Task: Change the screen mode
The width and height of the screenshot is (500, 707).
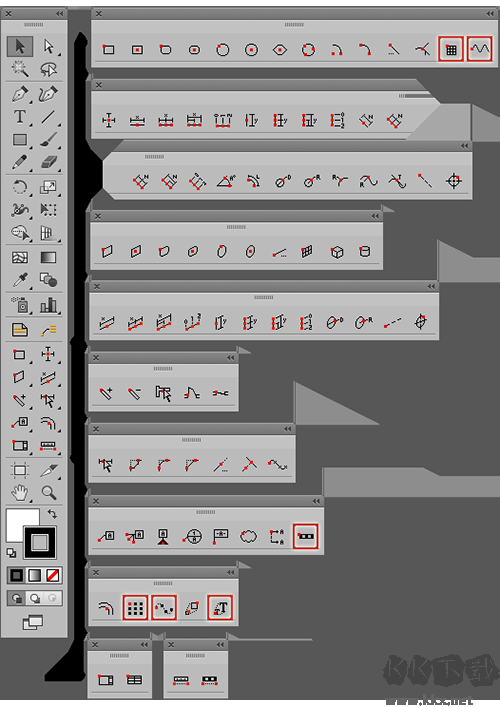Action: [33, 623]
